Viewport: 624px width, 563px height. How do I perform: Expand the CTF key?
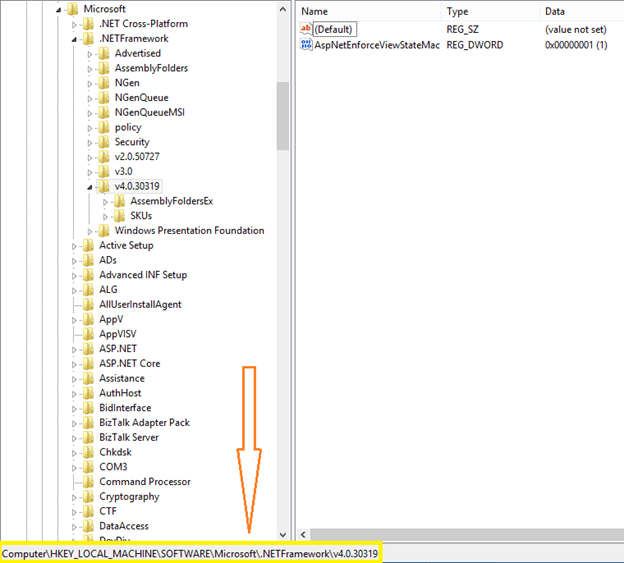[x=74, y=512]
